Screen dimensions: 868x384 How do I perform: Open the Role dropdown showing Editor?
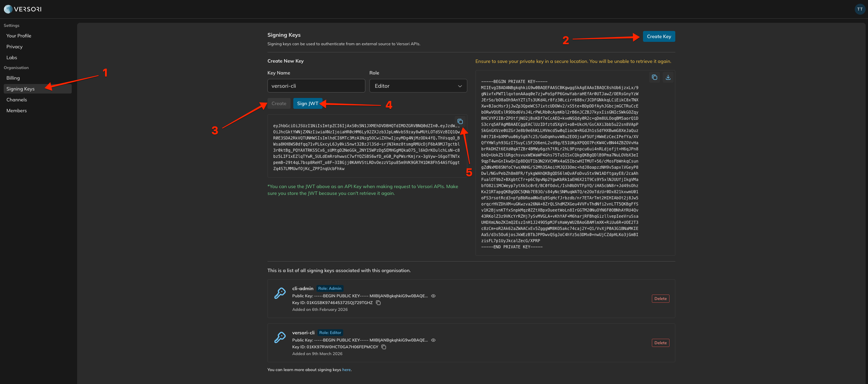[x=418, y=86]
